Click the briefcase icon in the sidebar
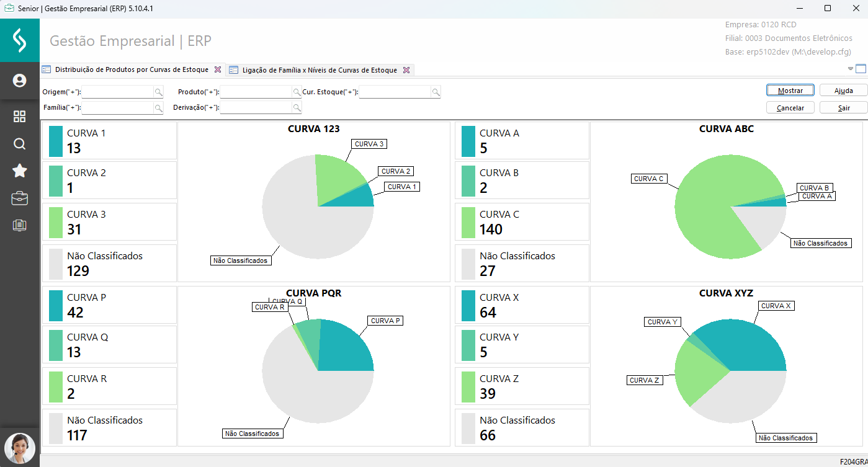Viewport: 868px width, 467px height. coord(19,198)
